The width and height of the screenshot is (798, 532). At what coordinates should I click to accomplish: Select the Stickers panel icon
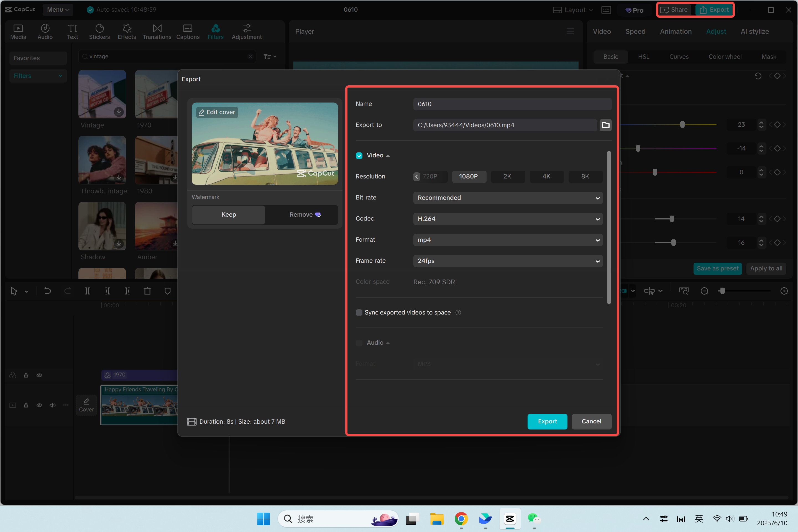pos(99,31)
